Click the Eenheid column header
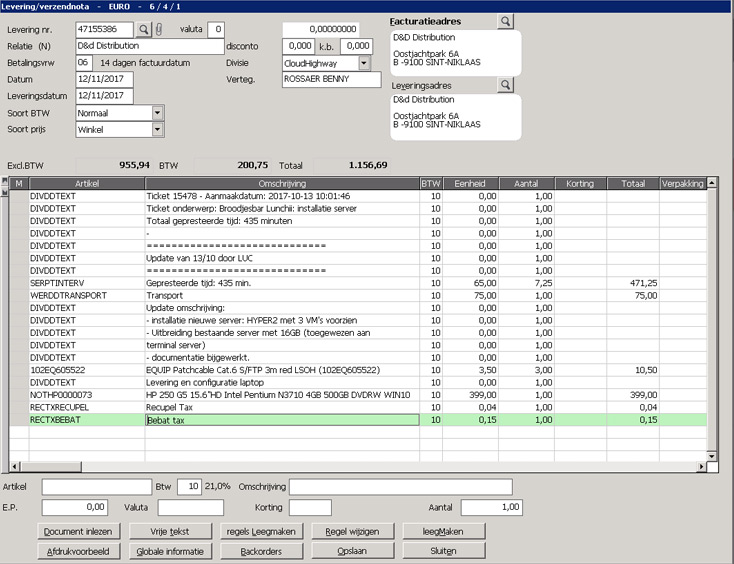The height and width of the screenshot is (564, 734). (x=470, y=183)
